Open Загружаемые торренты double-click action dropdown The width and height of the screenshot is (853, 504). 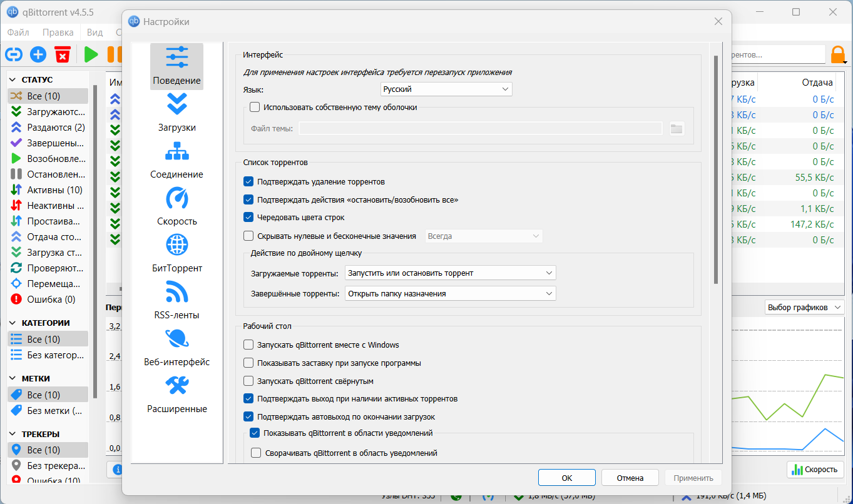451,273
